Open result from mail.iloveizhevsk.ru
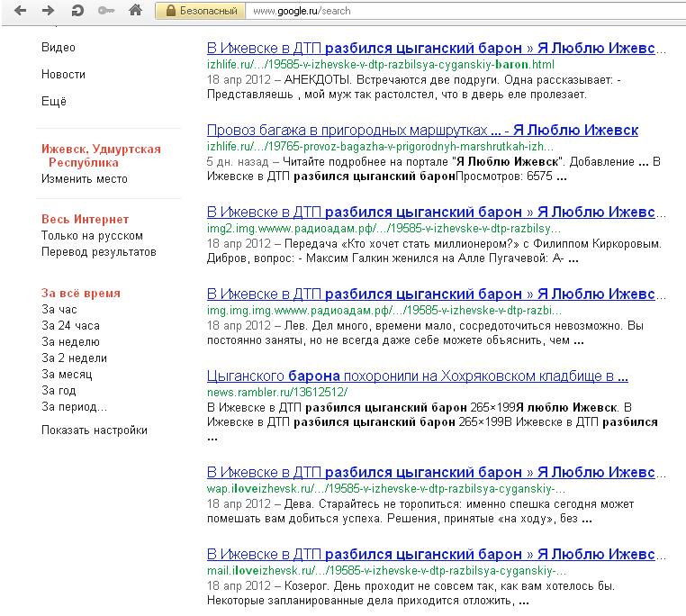Image resolution: width=686 pixels, height=616 pixels. pyautogui.click(x=436, y=554)
